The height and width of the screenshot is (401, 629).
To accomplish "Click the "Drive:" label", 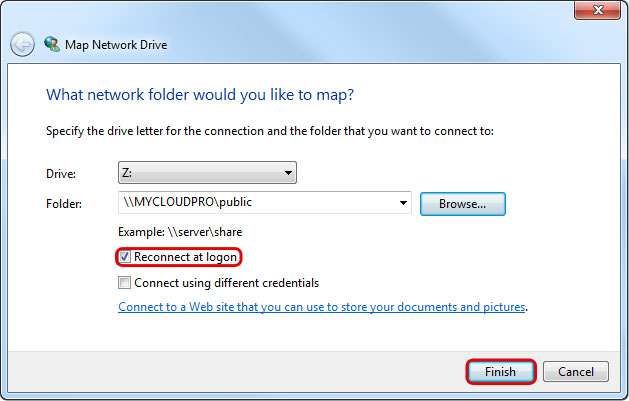I will (61, 174).
